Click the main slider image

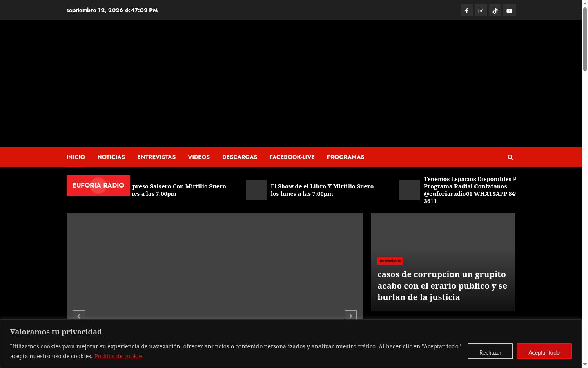(x=215, y=266)
